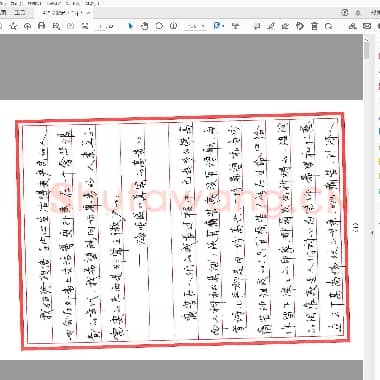
Task: Click the trash delete page icon
Action: click(x=314, y=26)
